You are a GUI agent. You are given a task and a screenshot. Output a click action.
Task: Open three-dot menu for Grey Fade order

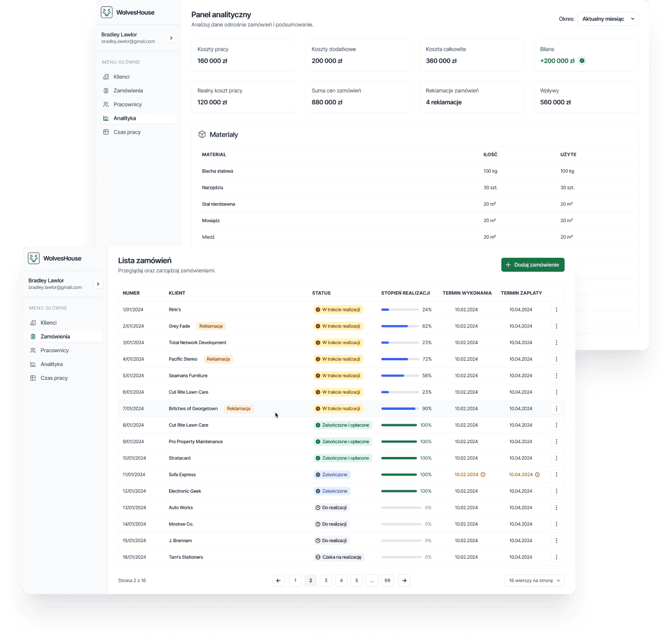(x=556, y=326)
